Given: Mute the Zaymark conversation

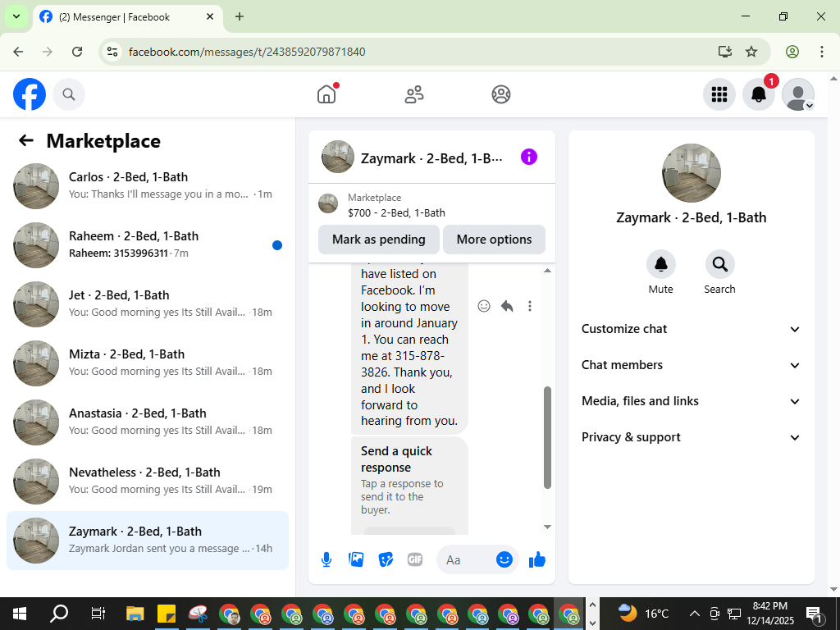Looking at the screenshot, I should pyautogui.click(x=661, y=264).
